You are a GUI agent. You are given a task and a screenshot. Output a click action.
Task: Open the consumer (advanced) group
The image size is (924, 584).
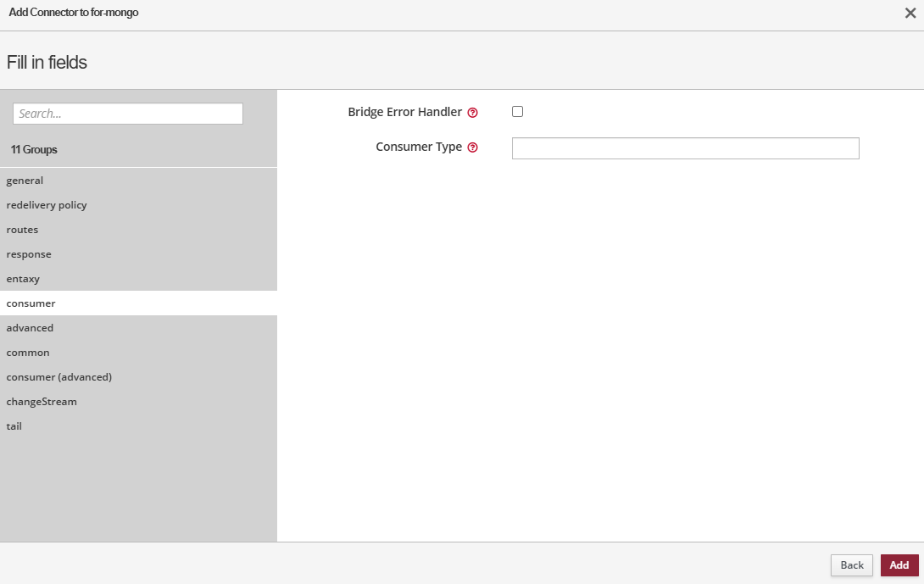(x=59, y=377)
